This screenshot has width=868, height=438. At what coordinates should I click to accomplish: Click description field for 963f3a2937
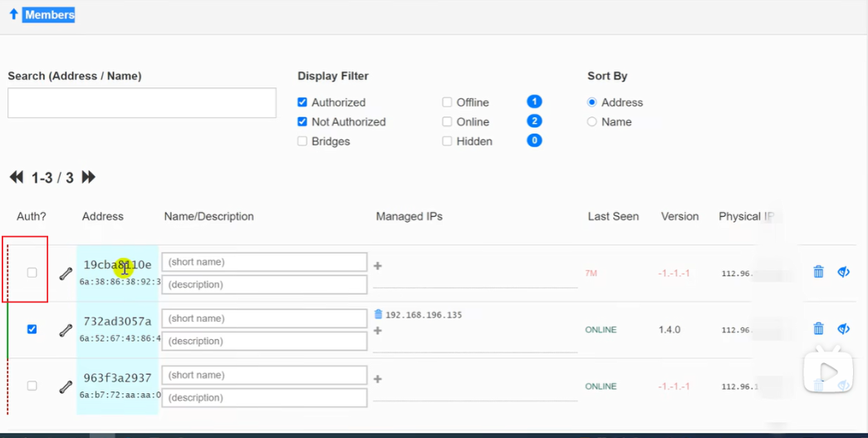tap(264, 397)
